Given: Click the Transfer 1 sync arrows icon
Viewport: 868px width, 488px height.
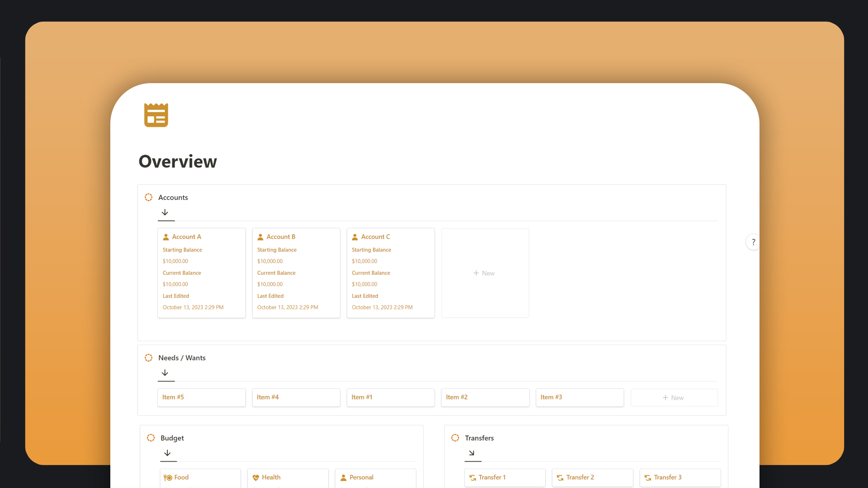Looking at the screenshot, I should [472, 478].
